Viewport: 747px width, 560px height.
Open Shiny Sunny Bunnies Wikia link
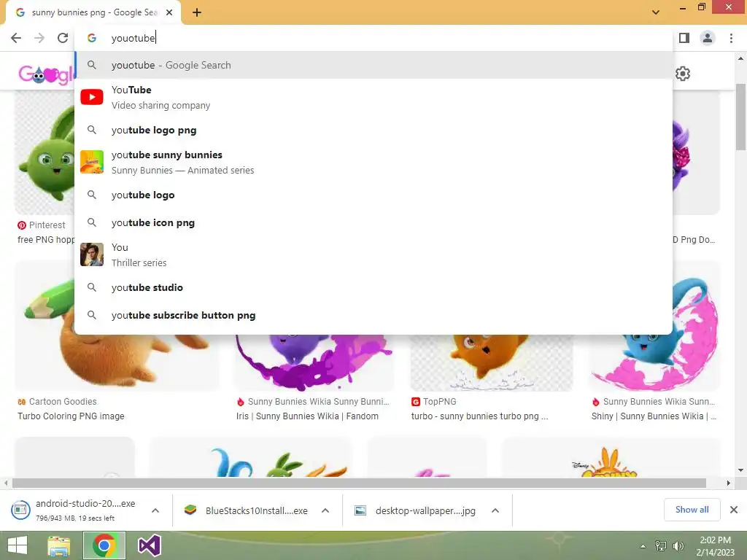(x=654, y=416)
